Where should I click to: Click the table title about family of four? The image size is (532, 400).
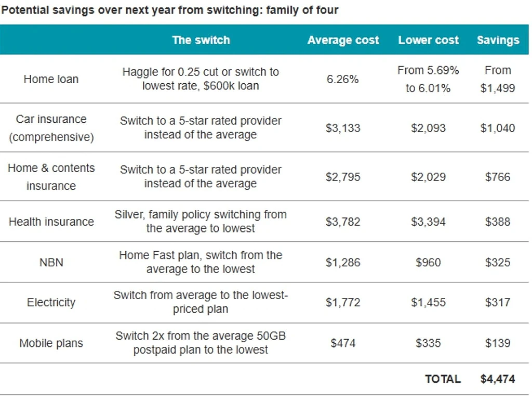tap(170, 10)
